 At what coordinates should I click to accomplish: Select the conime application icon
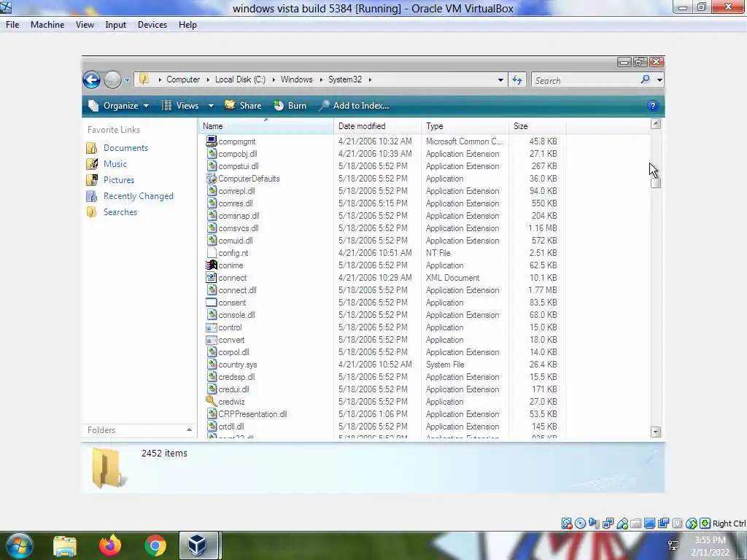point(212,265)
